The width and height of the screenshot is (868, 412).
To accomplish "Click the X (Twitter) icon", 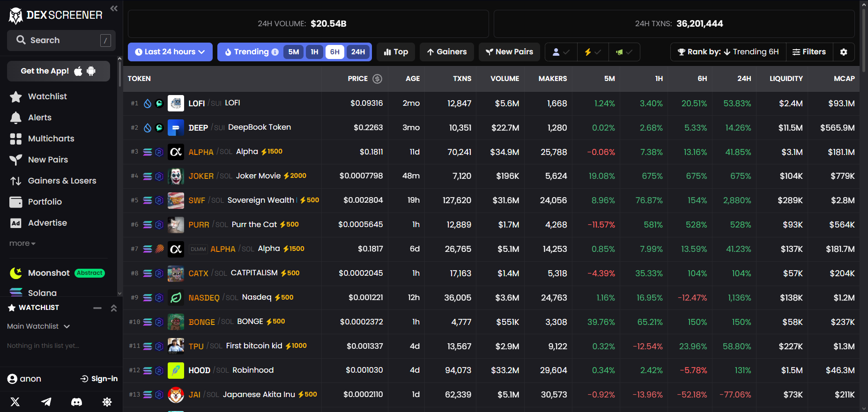I will click(15, 402).
